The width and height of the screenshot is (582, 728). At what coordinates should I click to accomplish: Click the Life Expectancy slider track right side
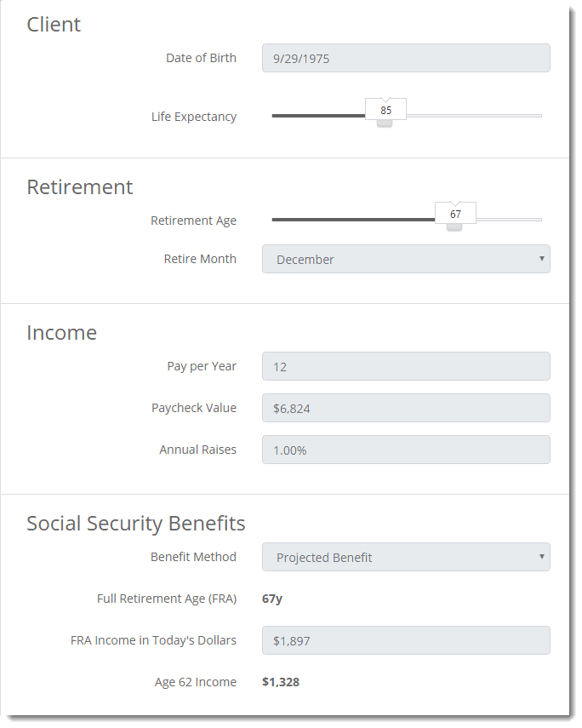click(474, 116)
